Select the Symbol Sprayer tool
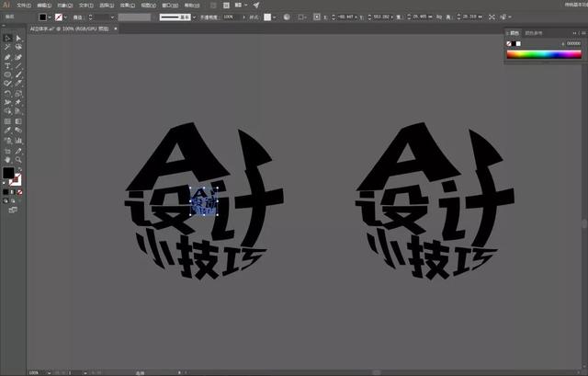The image size is (588, 376). (x=7, y=141)
